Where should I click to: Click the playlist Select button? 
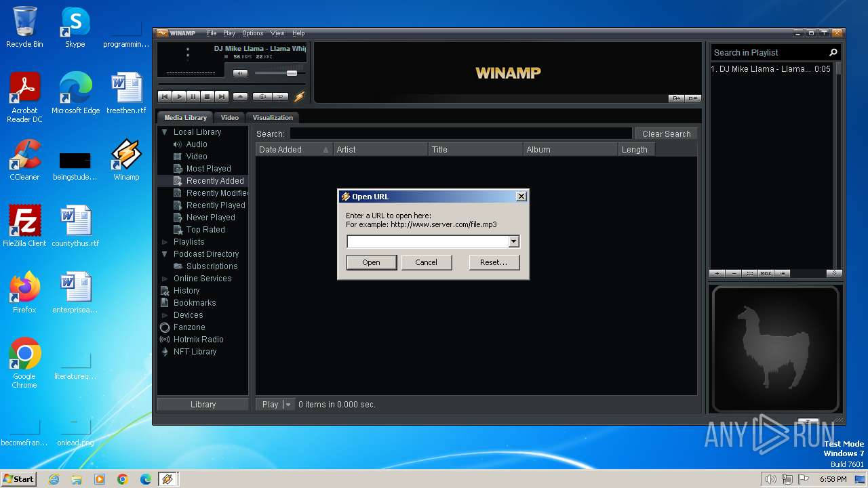tap(750, 274)
